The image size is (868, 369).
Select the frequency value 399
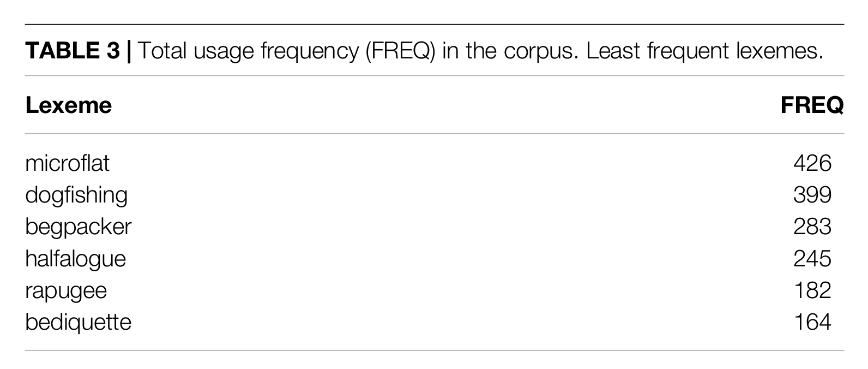(812, 195)
